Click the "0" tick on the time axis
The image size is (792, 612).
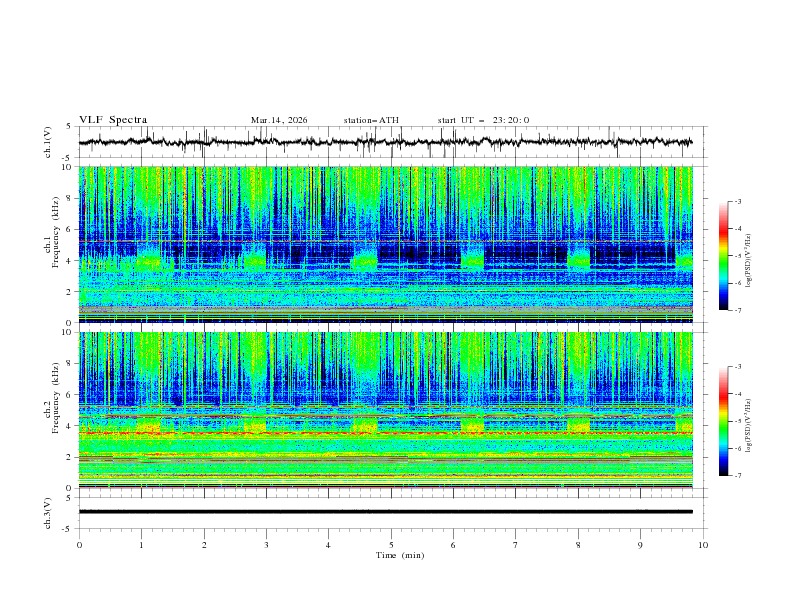(79, 545)
